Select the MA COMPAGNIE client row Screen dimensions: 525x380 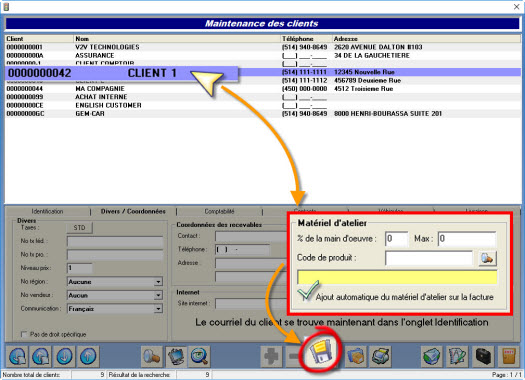262,89
